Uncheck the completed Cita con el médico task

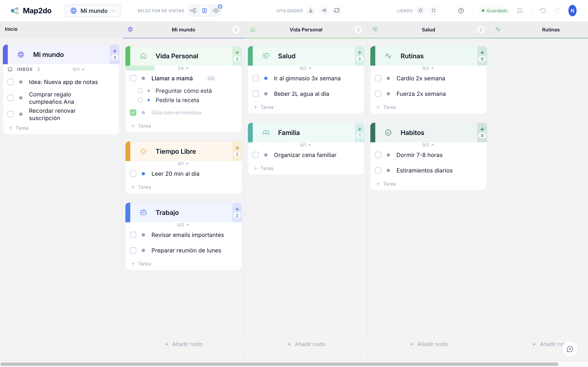[133, 112]
